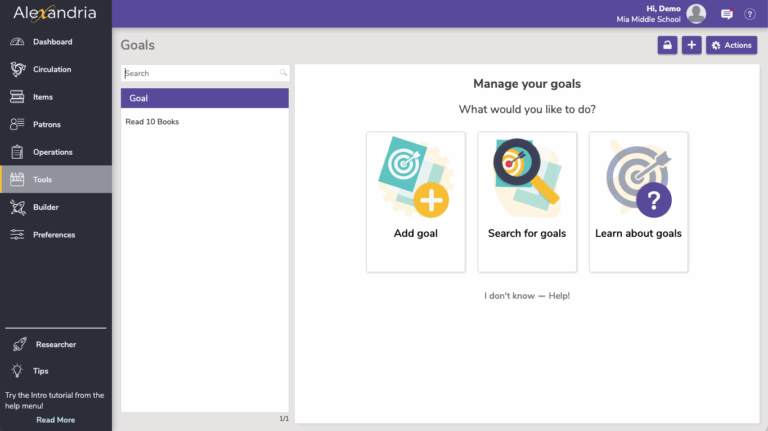Select the Read 10 Books goal
The width and height of the screenshot is (768, 431).
(x=152, y=122)
